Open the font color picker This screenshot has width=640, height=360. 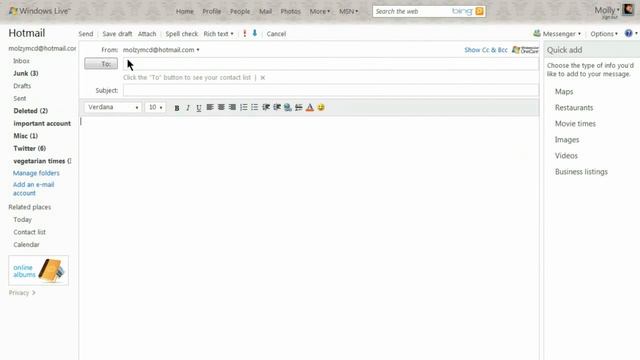pos(310,107)
